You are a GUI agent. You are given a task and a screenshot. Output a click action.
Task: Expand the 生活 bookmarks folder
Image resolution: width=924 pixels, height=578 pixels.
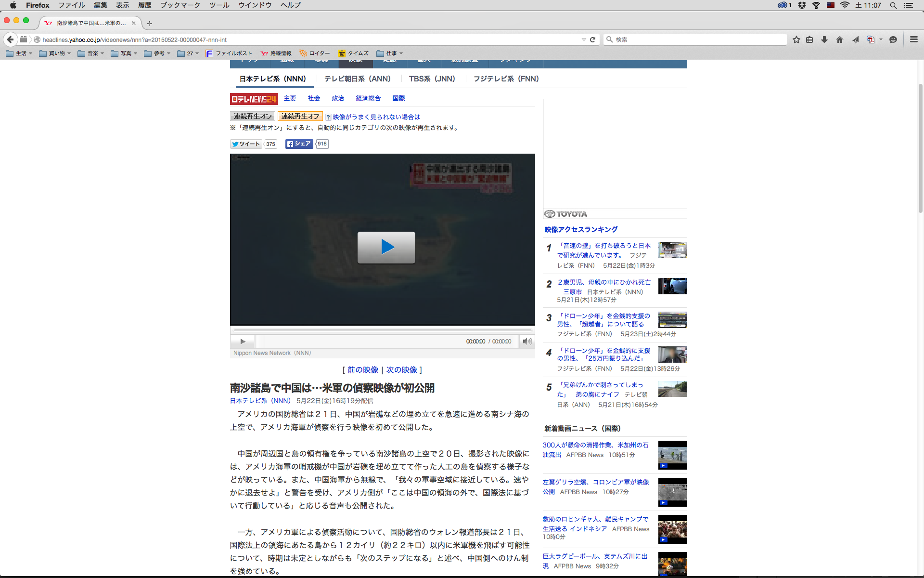coord(19,53)
